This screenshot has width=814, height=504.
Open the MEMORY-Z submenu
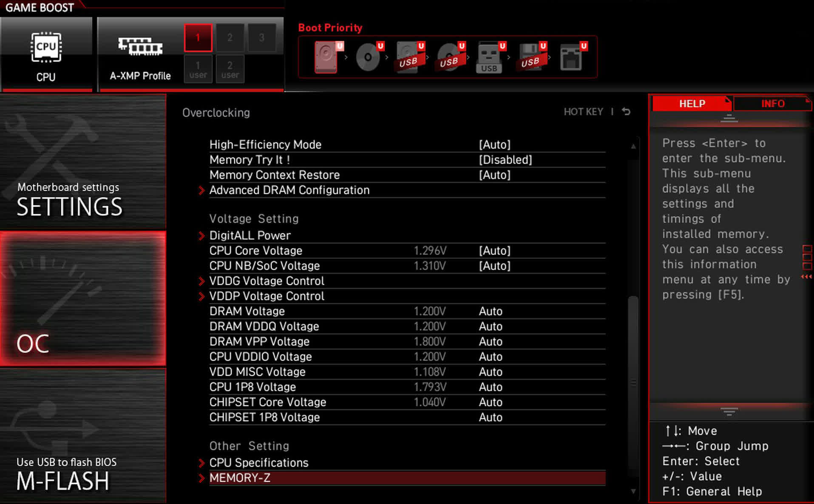tap(240, 478)
